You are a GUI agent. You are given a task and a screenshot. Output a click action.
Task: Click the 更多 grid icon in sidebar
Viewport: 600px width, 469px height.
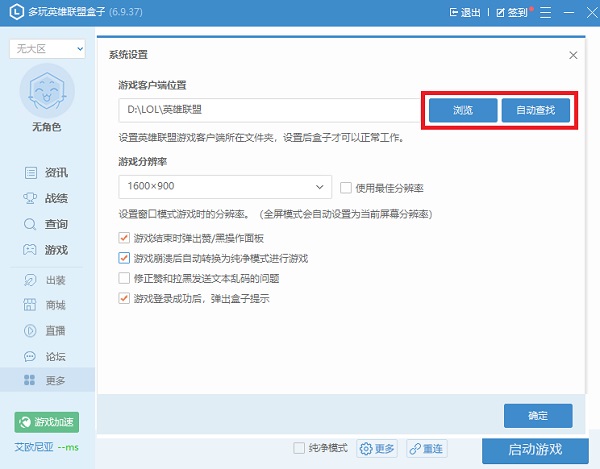coord(29,380)
